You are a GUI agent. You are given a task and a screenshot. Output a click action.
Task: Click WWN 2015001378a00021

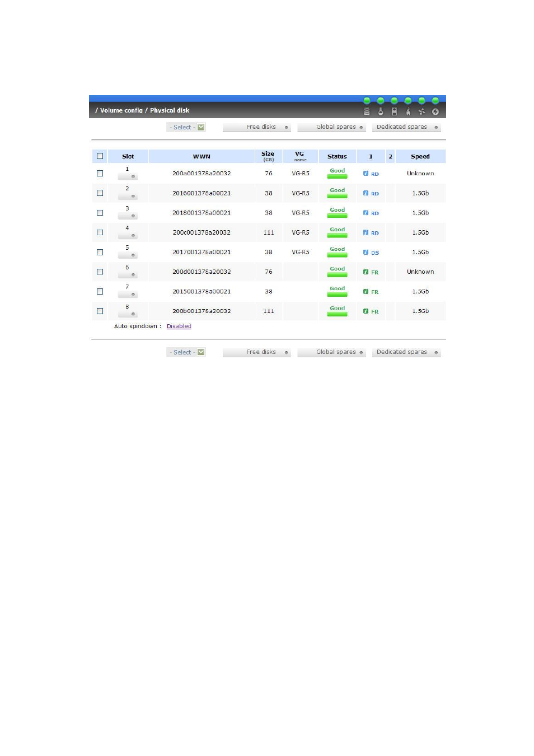202,292
